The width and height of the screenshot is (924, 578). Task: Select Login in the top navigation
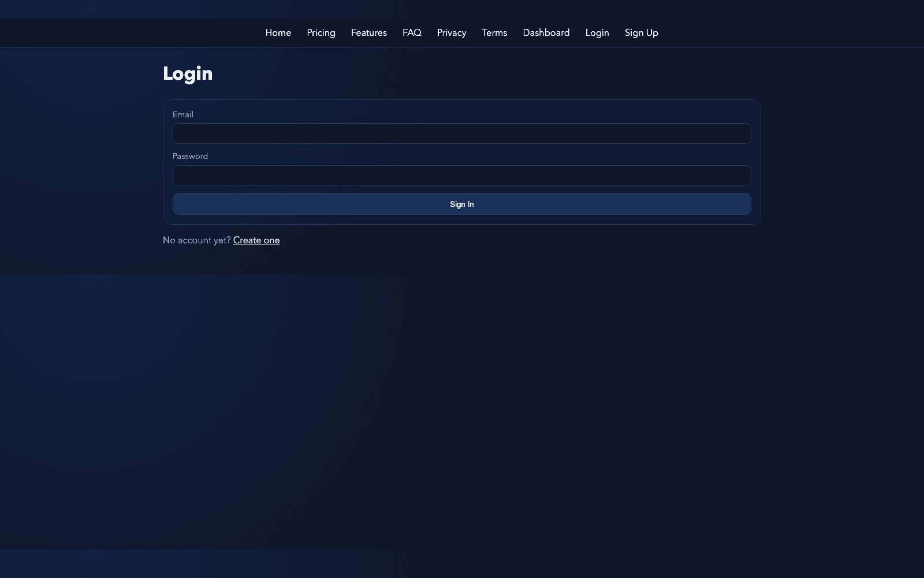(597, 33)
